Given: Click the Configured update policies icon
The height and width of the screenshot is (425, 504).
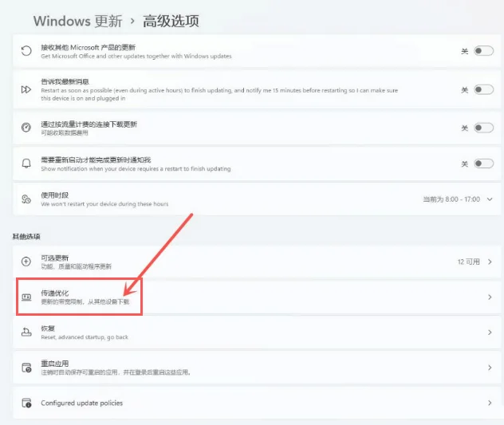Looking at the screenshot, I should click(26, 403).
